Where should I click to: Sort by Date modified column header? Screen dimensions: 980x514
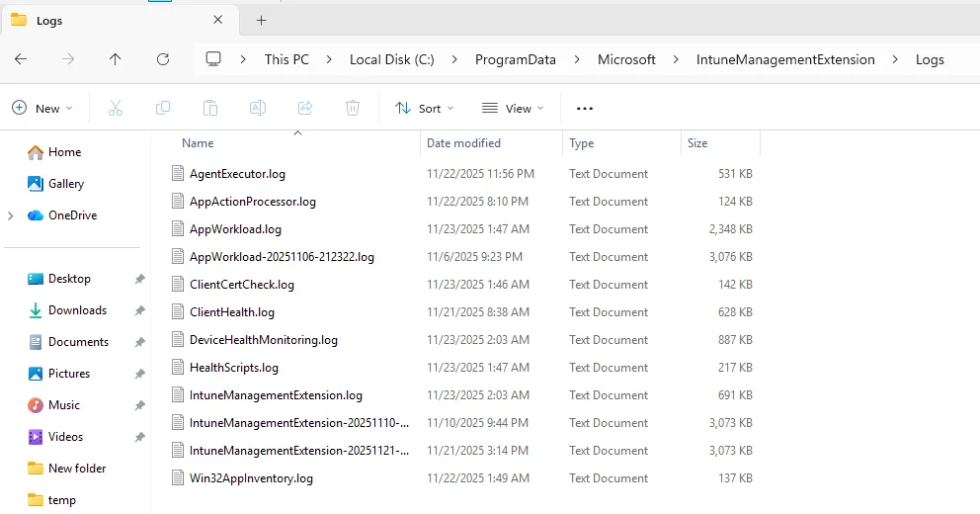click(463, 143)
